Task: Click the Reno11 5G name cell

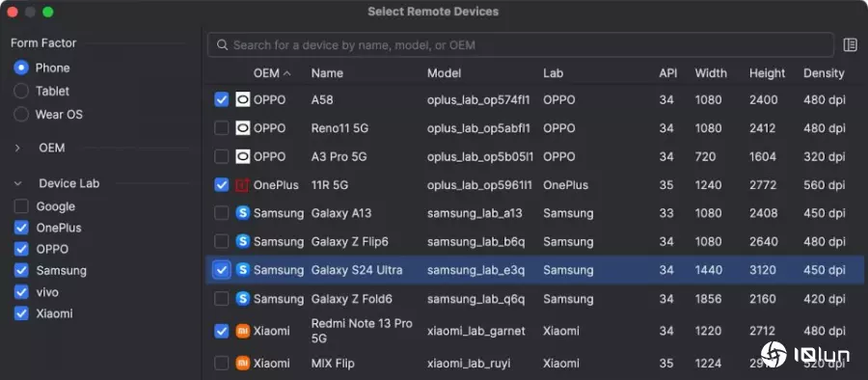Action: (x=339, y=128)
